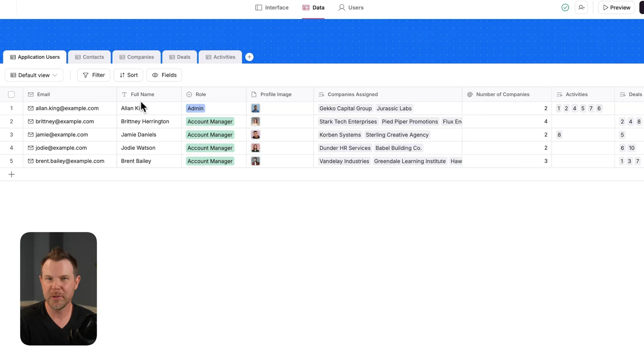
Task: Click the Preview button
Action: [x=616, y=7]
